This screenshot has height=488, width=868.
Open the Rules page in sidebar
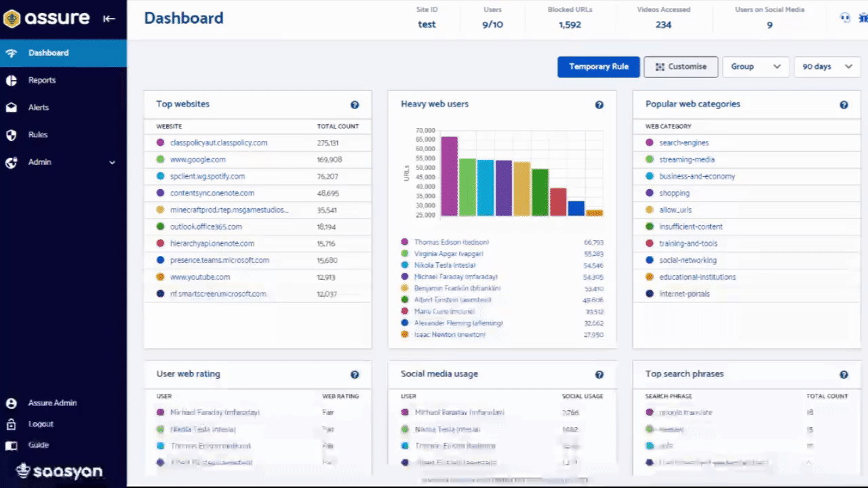point(38,134)
